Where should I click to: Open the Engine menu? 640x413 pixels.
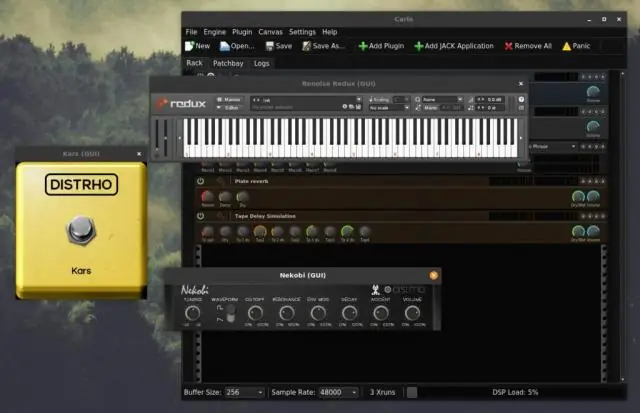tap(215, 32)
